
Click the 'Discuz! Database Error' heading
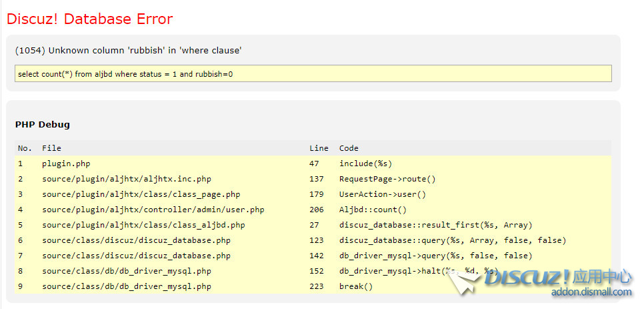pos(89,19)
